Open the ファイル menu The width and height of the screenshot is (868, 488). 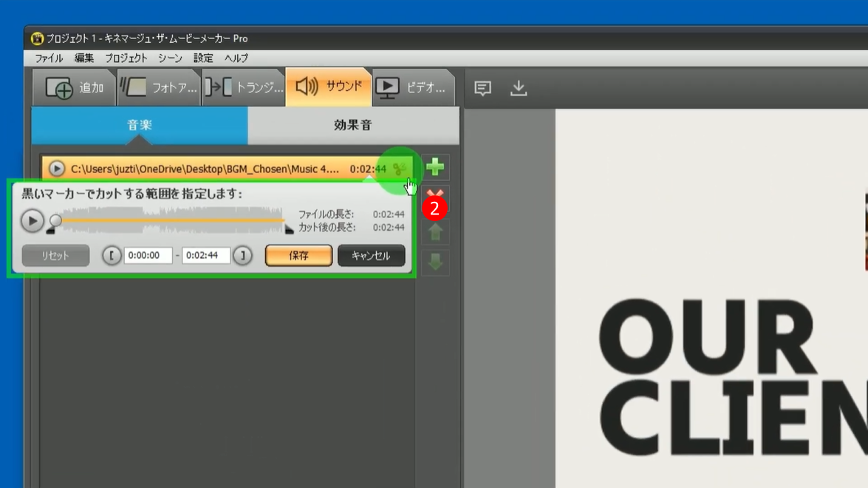[x=49, y=58]
